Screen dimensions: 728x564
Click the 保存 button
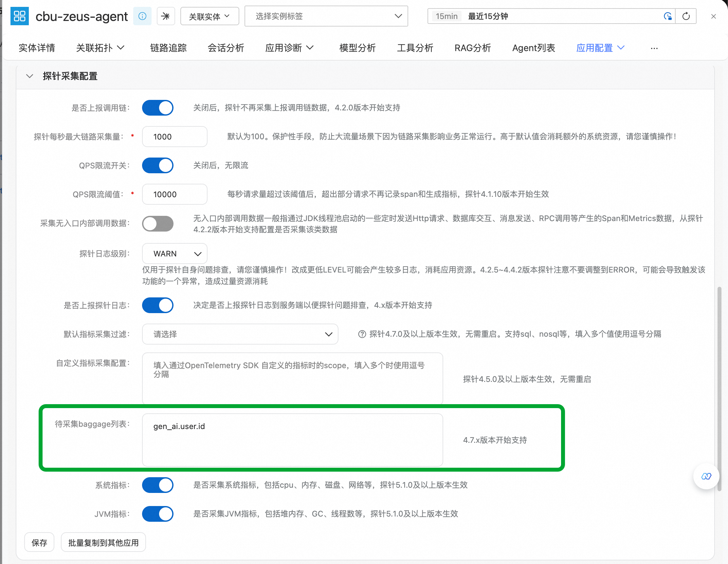[x=39, y=543]
